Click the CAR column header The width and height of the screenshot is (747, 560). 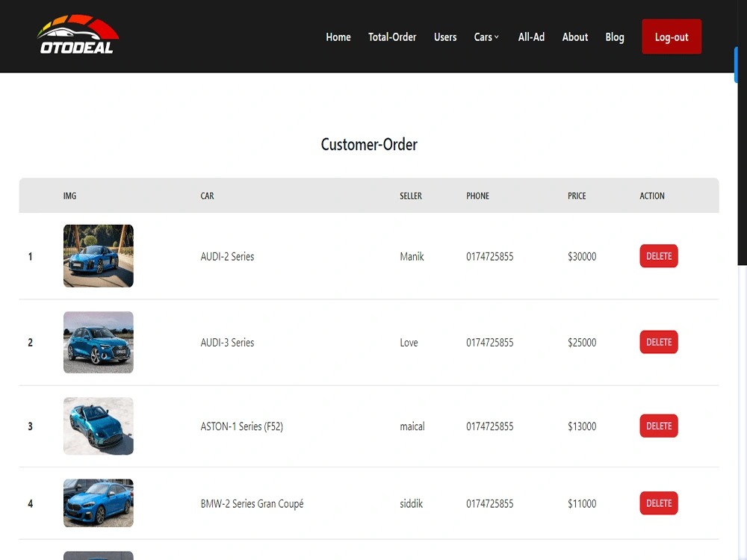coord(207,196)
